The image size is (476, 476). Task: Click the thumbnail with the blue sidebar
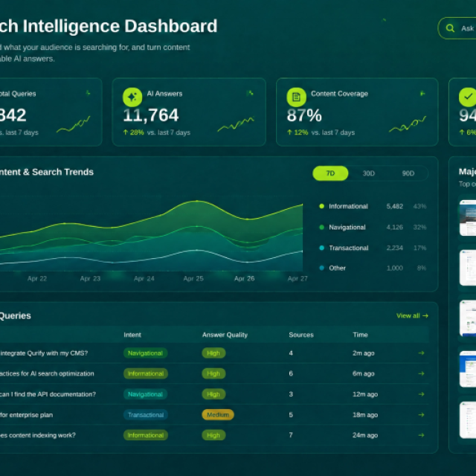pos(468,369)
